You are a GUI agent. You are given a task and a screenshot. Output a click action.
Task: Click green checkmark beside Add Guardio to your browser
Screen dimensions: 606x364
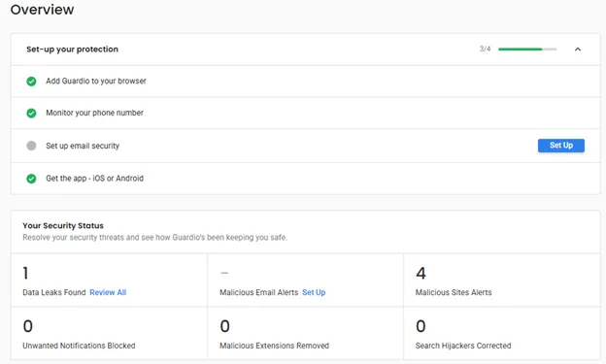31,82
